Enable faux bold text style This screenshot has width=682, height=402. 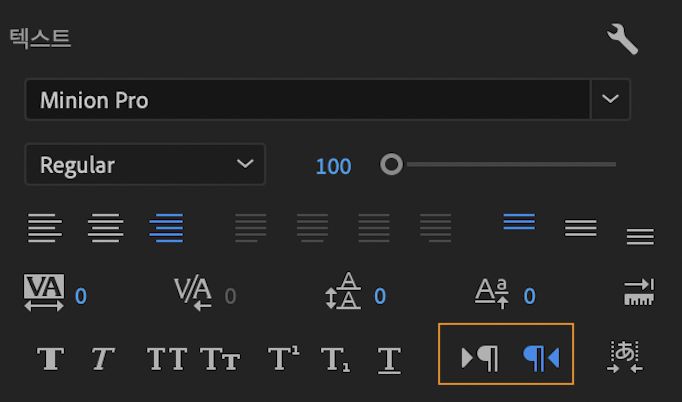coord(50,358)
